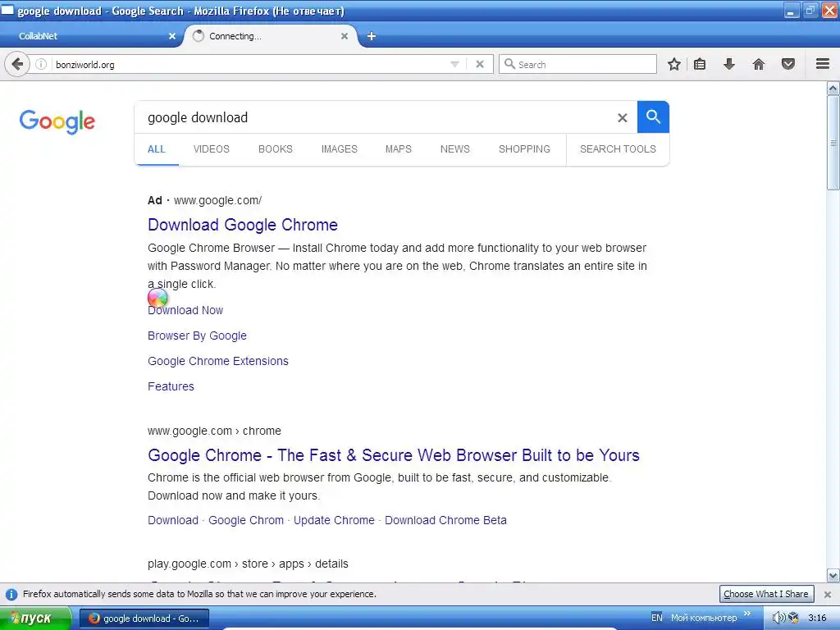The width and height of the screenshot is (840, 630).
Task: Click the scrollbar down arrow
Action: click(833, 576)
